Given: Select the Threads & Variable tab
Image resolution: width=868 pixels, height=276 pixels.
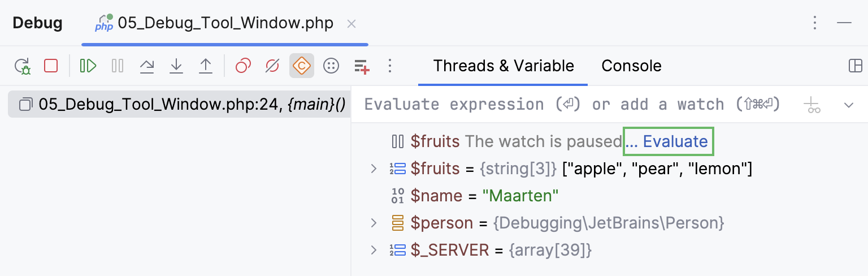Looking at the screenshot, I should point(504,66).
